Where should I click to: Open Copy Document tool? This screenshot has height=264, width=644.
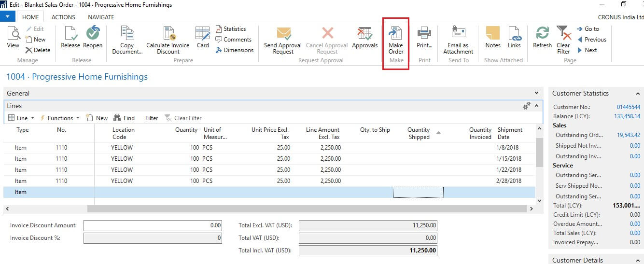127,34
